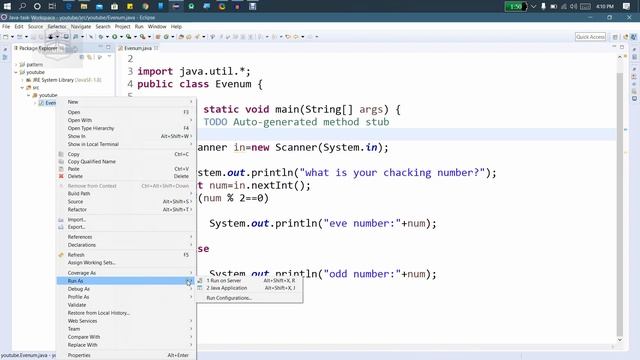Collapse the youtube project node
The width and height of the screenshot is (640, 360).
pyautogui.click(x=16, y=72)
